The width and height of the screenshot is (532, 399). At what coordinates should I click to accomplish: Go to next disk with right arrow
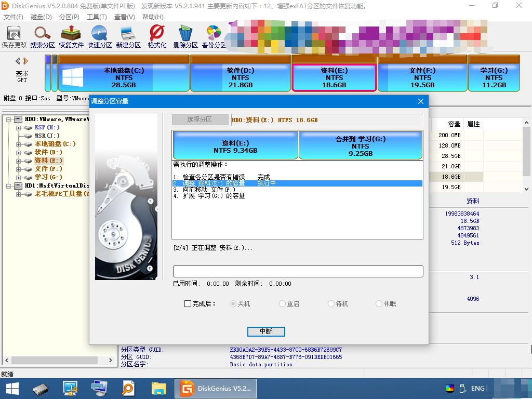(26, 61)
